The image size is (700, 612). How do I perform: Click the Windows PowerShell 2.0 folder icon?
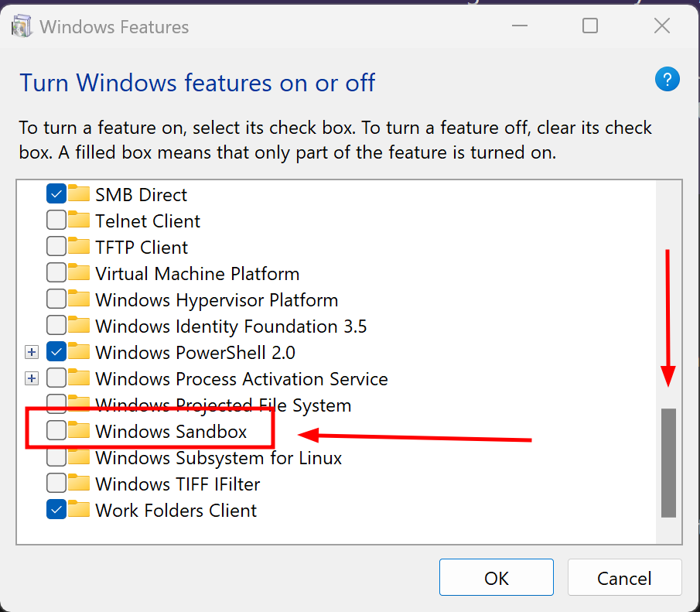79,351
